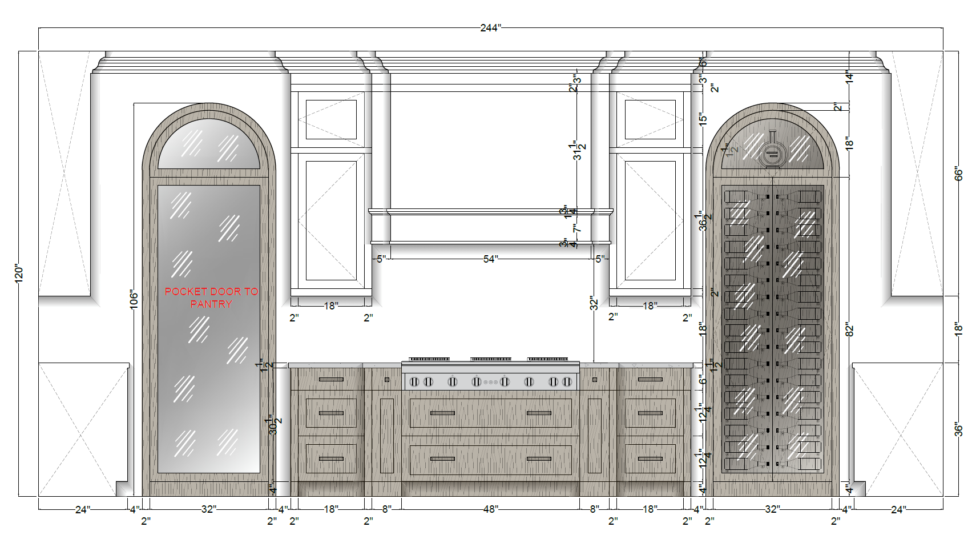Click the small square outlet right of range
Screen dimensions: 980x535
(x=594, y=380)
